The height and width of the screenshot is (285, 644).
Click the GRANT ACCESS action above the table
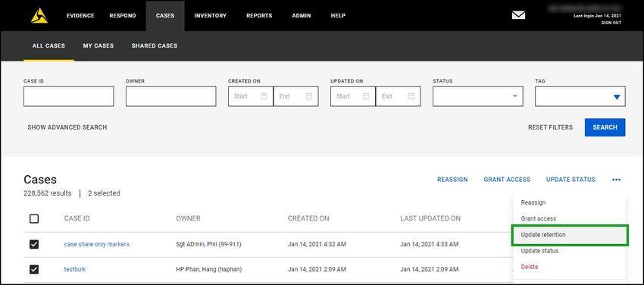507,180
